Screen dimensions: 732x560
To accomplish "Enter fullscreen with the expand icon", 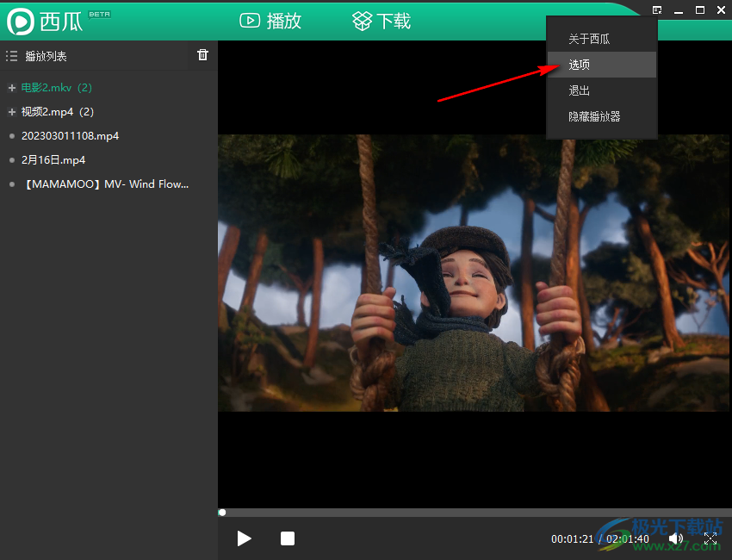I will pos(710,539).
